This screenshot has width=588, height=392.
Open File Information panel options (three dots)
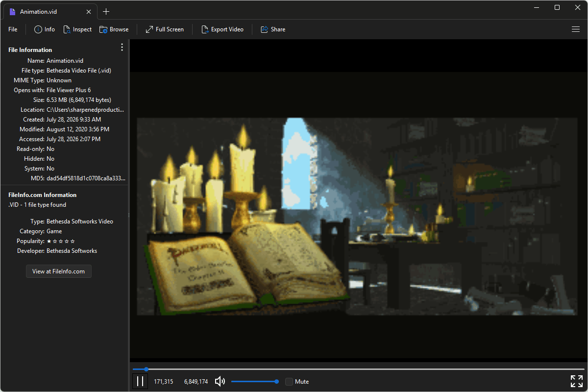[x=122, y=47]
